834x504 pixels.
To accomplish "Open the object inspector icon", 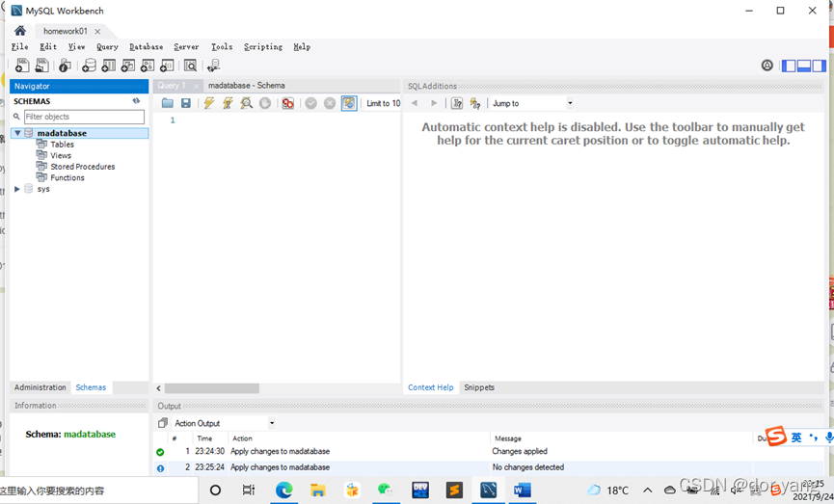I will pyautogui.click(x=65, y=66).
